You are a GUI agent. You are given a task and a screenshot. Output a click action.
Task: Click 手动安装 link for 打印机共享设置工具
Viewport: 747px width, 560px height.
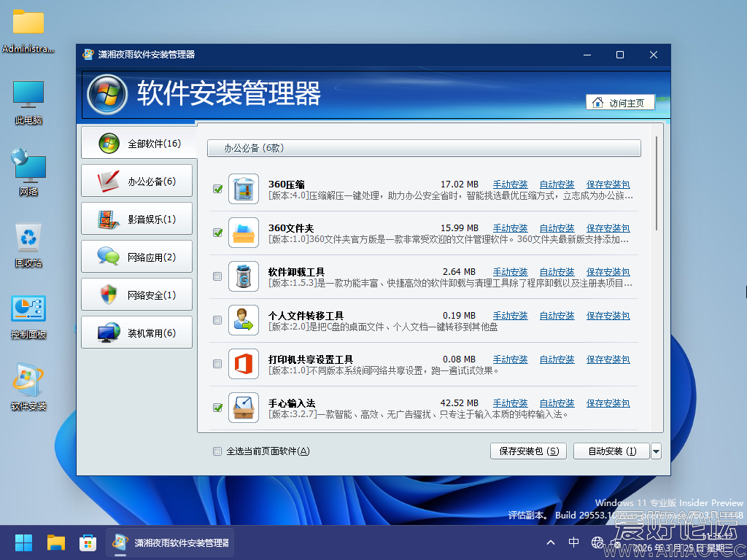tap(510, 360)
